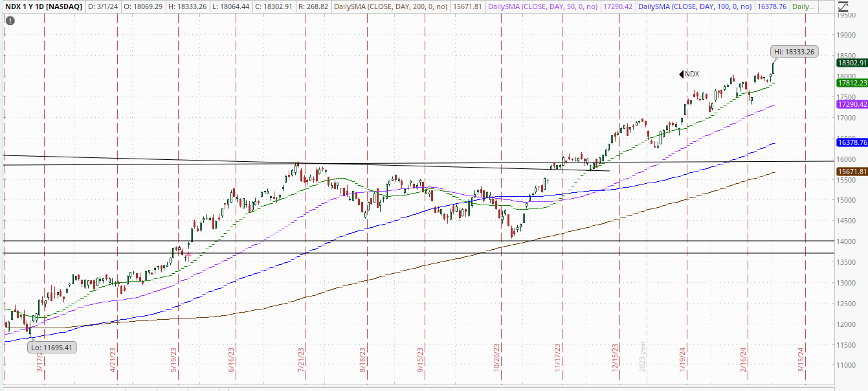Viewport: 868px width, 391px height.
Task: Click the 19500 price axis label
Action: pos(847,16)
